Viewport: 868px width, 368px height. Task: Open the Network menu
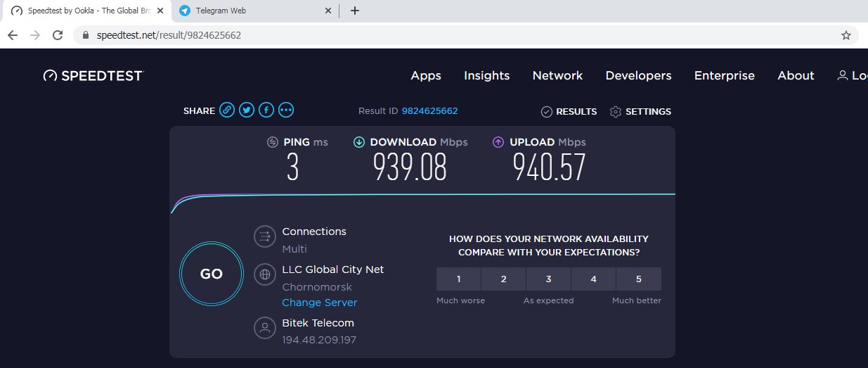(x=557, y=75)
